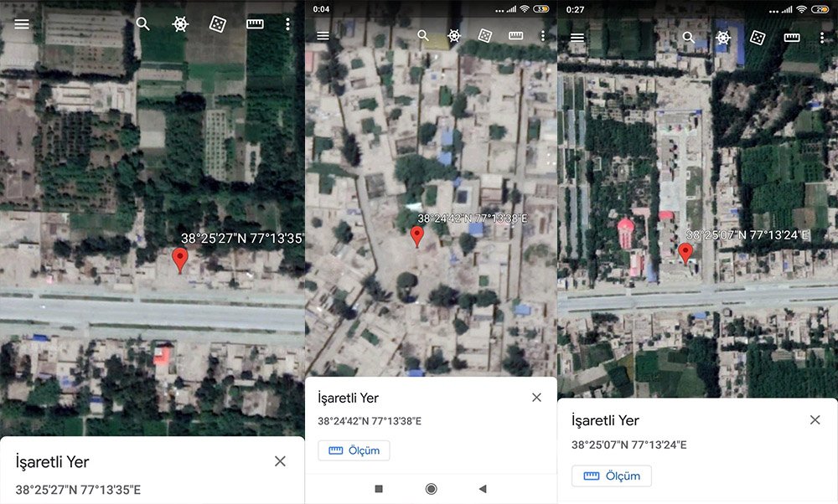The width and height of the screenshot is (838, 504).
Task: Open the measurement ruler icon in the toolbar
Action: (x=254, y=23)
